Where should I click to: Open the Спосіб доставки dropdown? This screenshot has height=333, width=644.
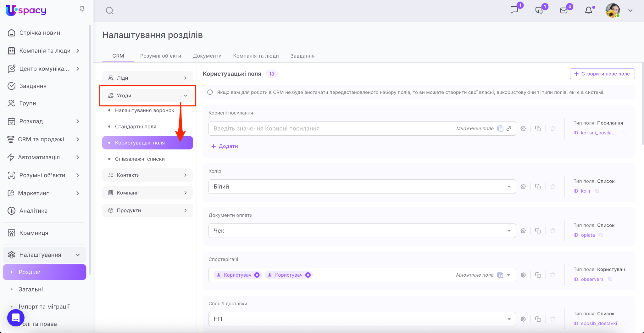[362, 319]
